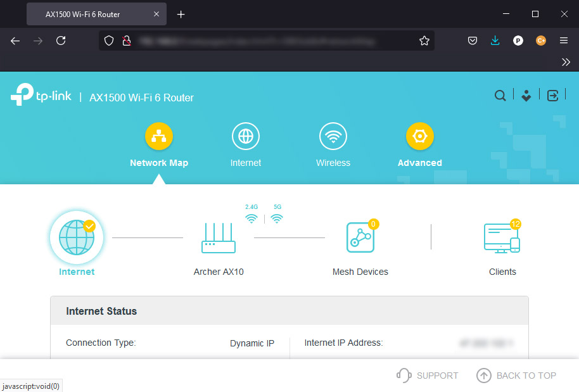Click the TP-Link ID icon in header
Viewport: 579px width, 392px height.
526,96
